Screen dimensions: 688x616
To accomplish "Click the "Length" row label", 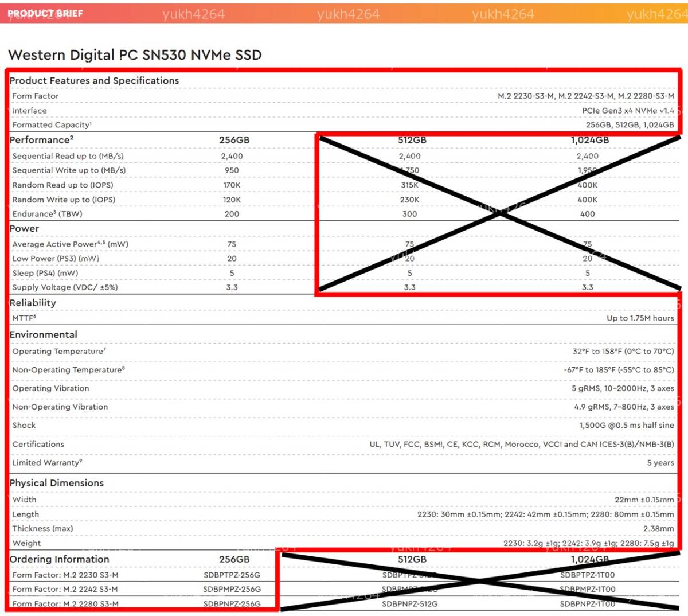I will coord(26,515).
